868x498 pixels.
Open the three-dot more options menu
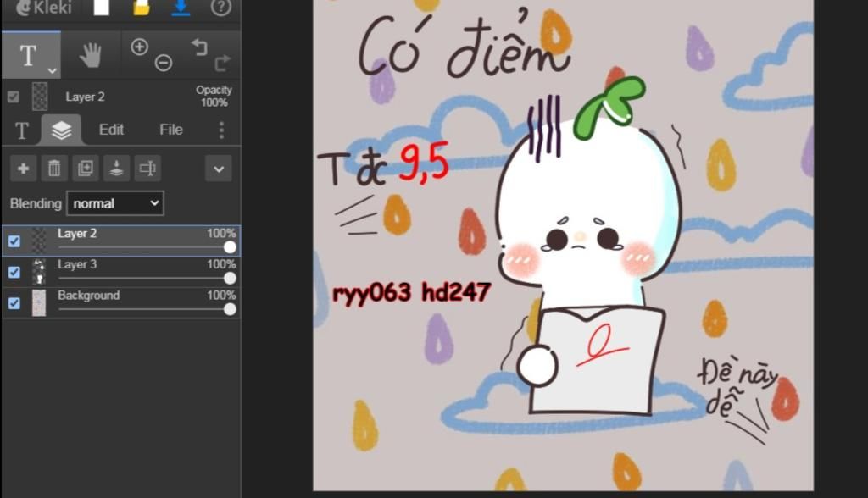[x=221, y=130]
